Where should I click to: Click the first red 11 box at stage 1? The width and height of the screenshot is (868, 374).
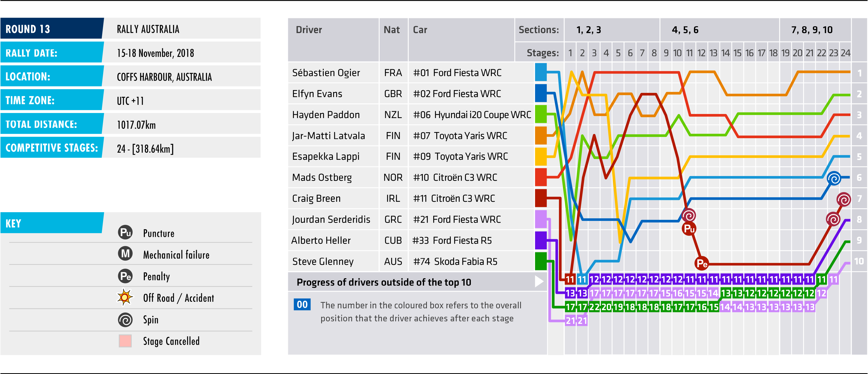[570, 280]
